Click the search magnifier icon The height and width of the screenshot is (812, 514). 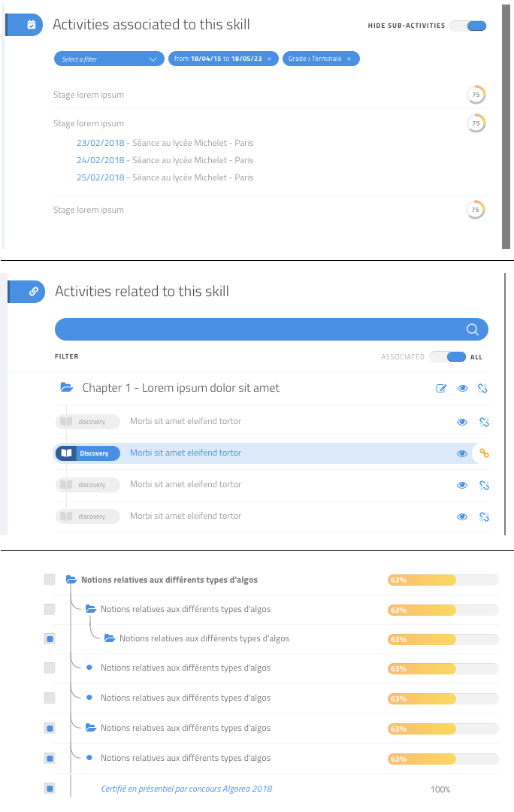coord(473,329)
